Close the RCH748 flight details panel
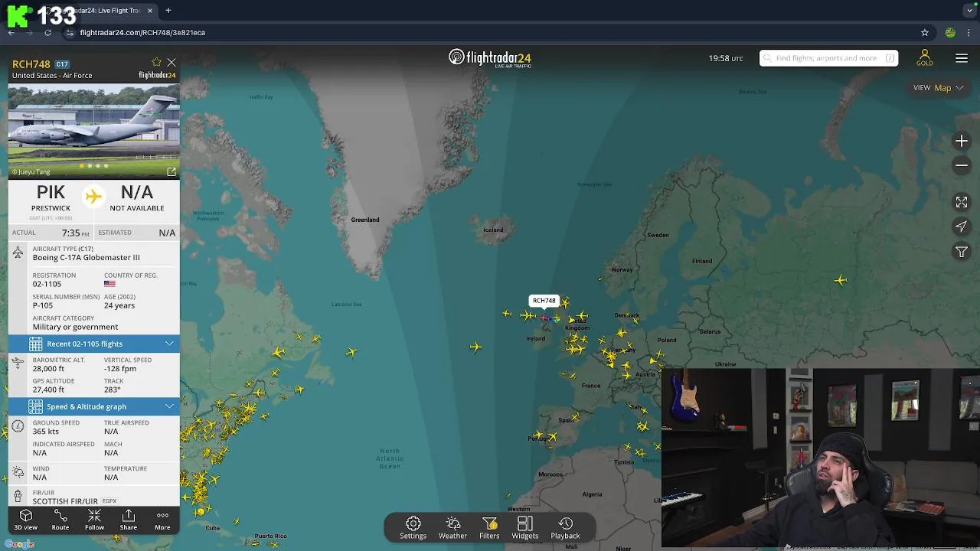The height and width of the screenshot is (551, 980). point(171,62)
